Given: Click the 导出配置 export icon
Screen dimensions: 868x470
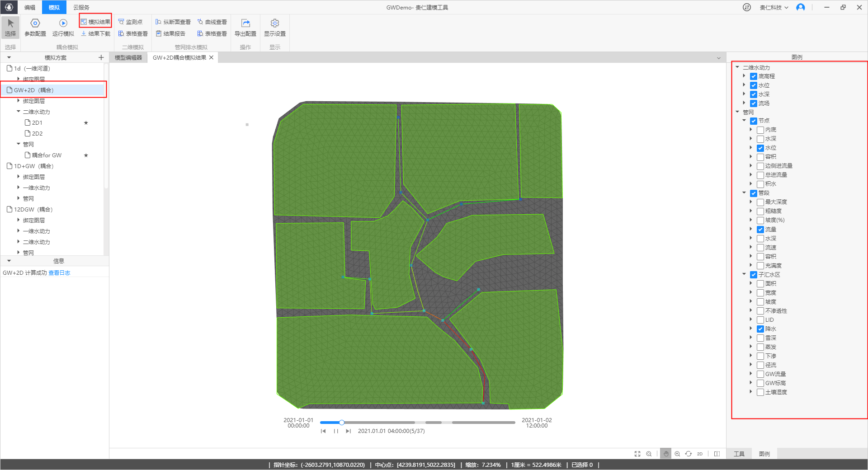Looking at the screenshot, I should 245,23.
